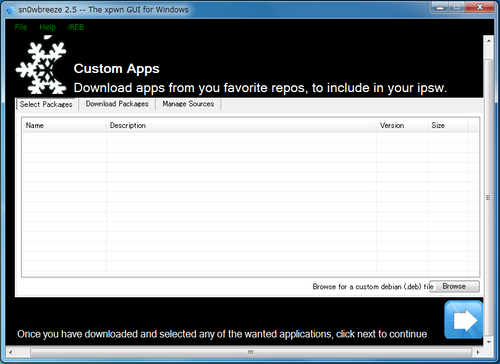Viewport: 500px width, 364px height.
Task: Click the horizontal scrollbar left arrow
Action: [11, 352]
